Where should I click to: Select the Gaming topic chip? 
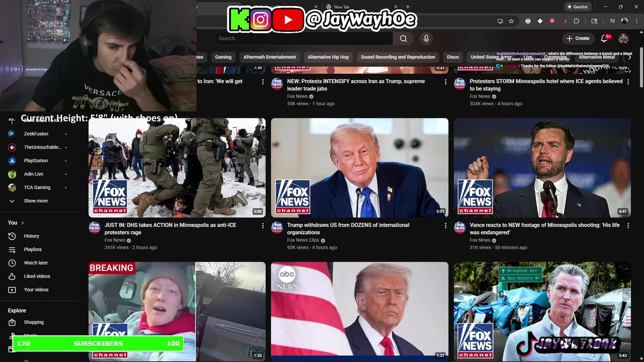[x=223, y=57]
